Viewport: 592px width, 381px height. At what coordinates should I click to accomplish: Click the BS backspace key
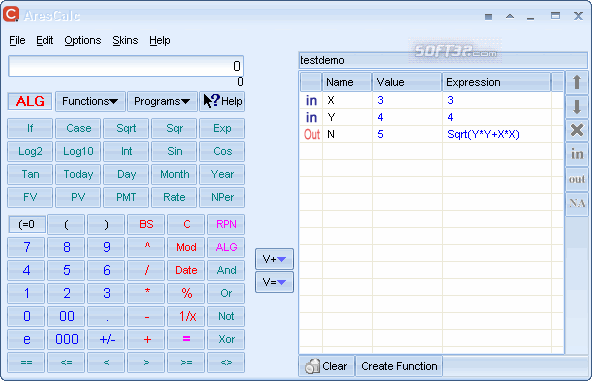146,224
